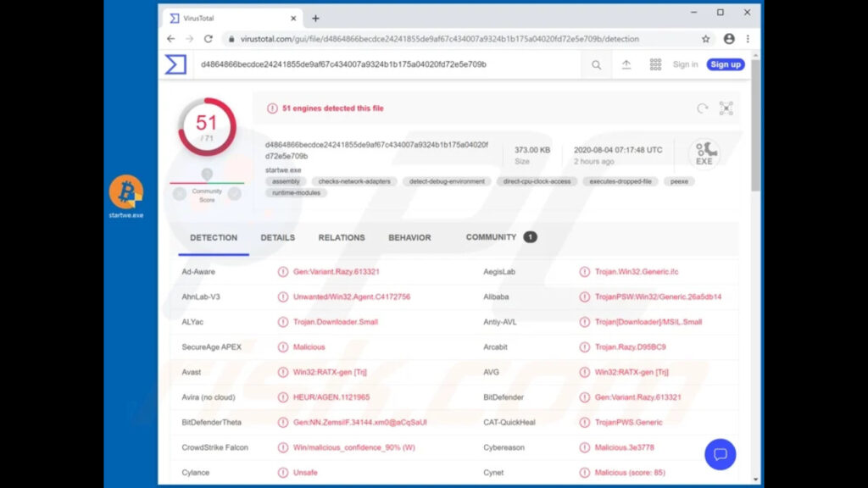Click the search magnifier icon
The width and height of the screenshot is (868, 488).
pyautogui.click(x=596, y=64)
